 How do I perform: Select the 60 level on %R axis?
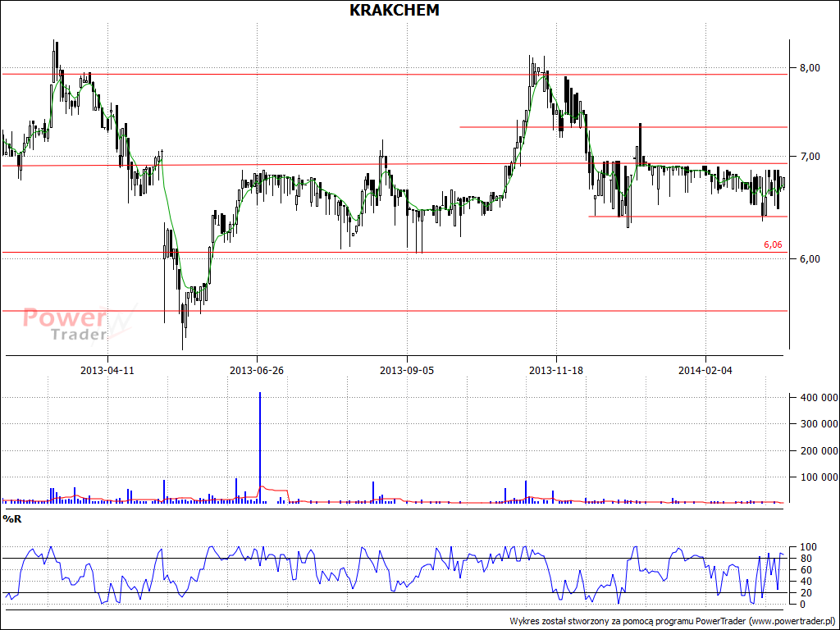(805, 570)
